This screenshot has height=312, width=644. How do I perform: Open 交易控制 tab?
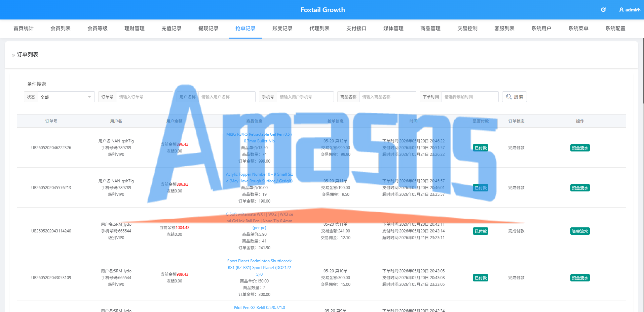tap(467, 29)
